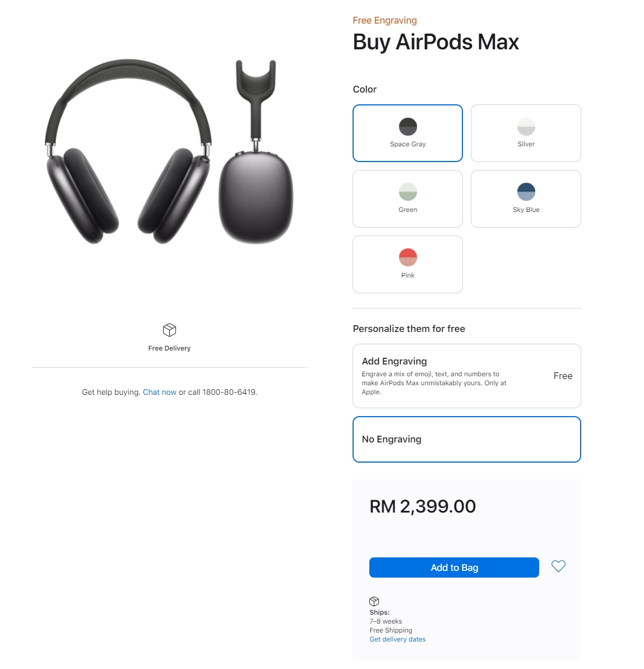Image resolution: width=644 pixels, height=669 pixels.
Task: Click the heart favorite icon
Action: (558, 566)
